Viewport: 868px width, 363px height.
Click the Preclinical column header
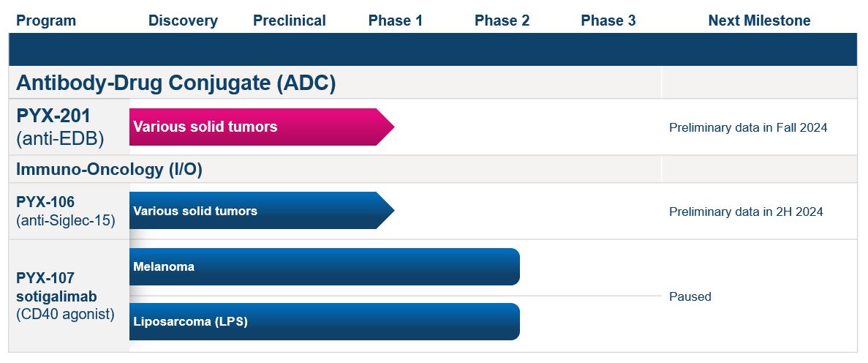(290, 20)
